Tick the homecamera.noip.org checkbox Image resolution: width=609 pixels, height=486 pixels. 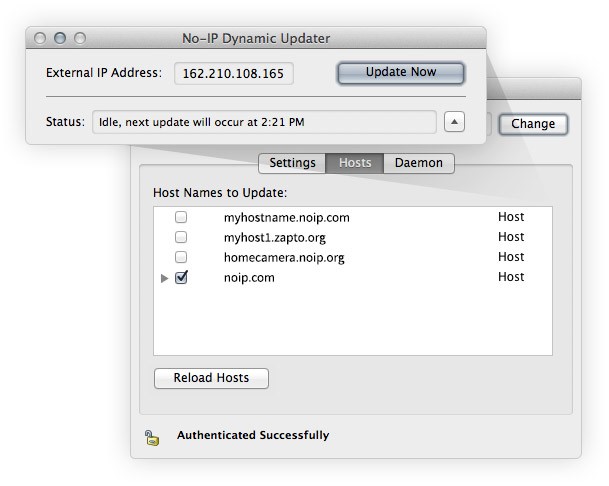point(181,257)
